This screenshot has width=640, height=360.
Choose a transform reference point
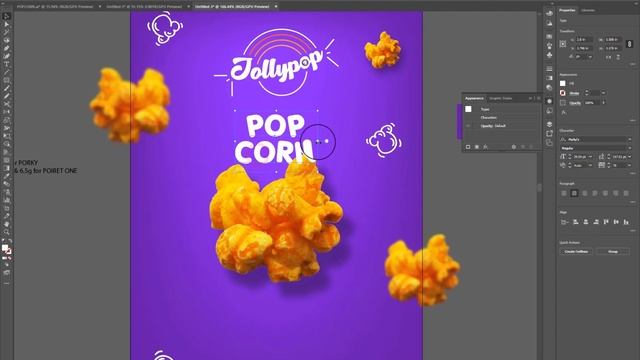coord(563,44)
